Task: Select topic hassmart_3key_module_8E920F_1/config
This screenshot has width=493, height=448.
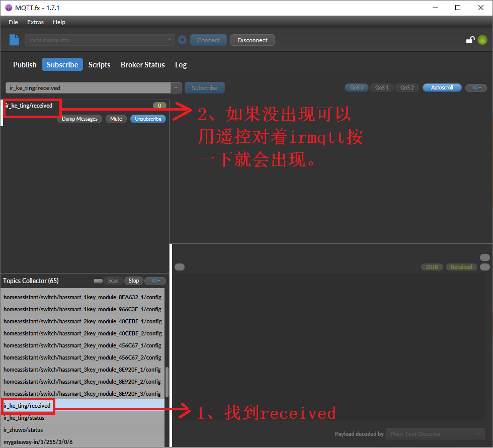Action: [83, 370]
